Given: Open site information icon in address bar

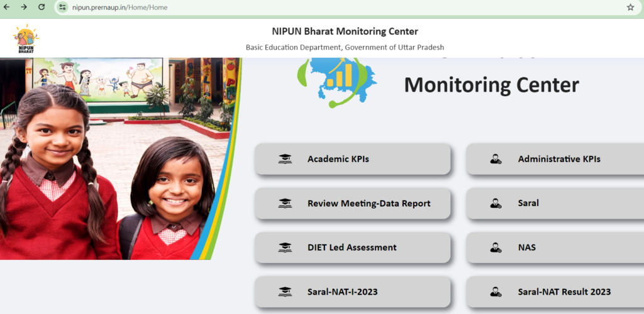Looking at the screenshot, I should point(62,8).
